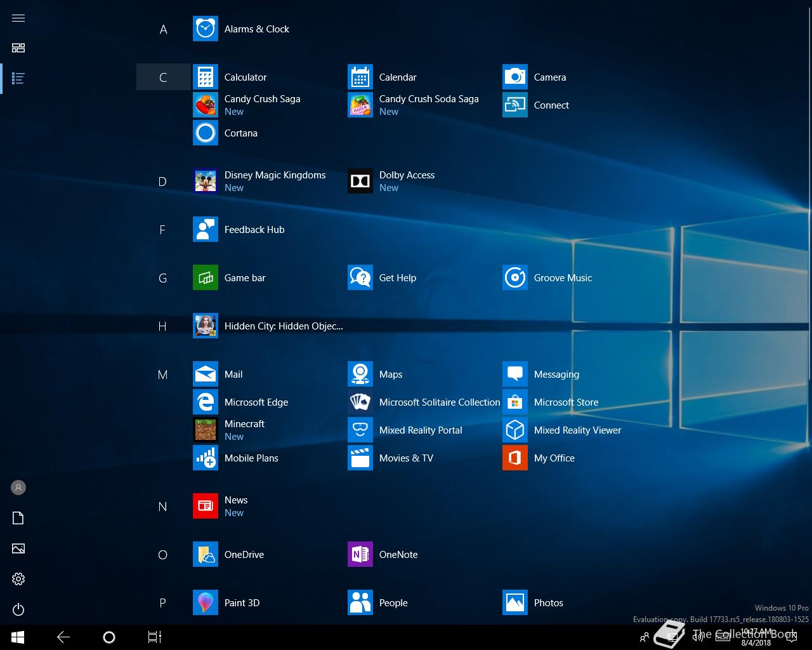Image resolution: width=812 pixels, height=650 pixels.
Task: Open Documents from Start sidebar
Action: [18, 518]
